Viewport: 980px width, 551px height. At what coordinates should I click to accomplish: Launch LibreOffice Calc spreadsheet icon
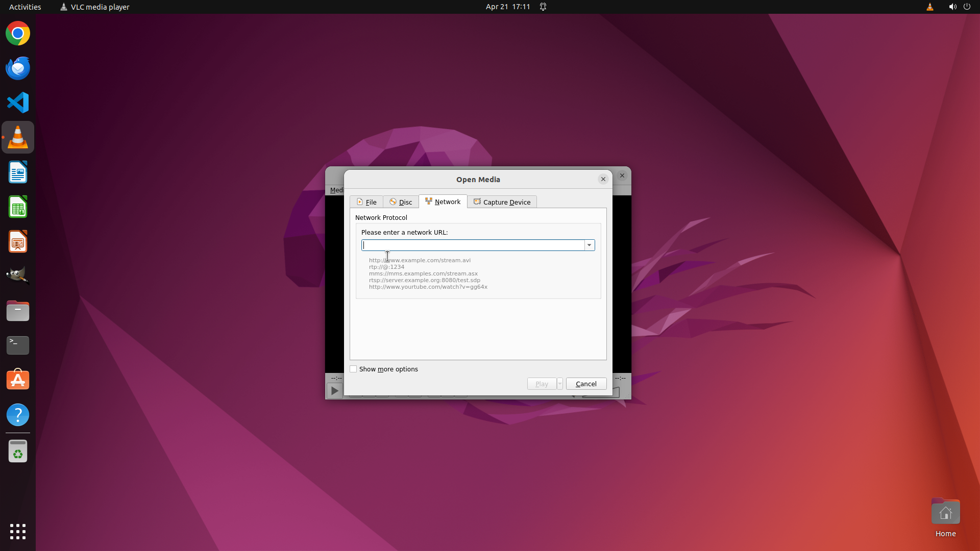pyautogui.click(x=18, y=207)
